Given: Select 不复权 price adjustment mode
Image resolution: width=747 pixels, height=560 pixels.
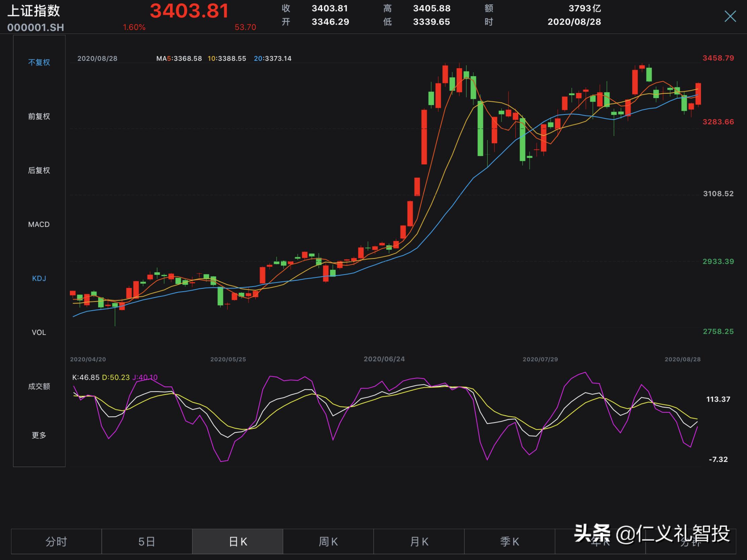Looking at the screenshot, I should 39,62.
